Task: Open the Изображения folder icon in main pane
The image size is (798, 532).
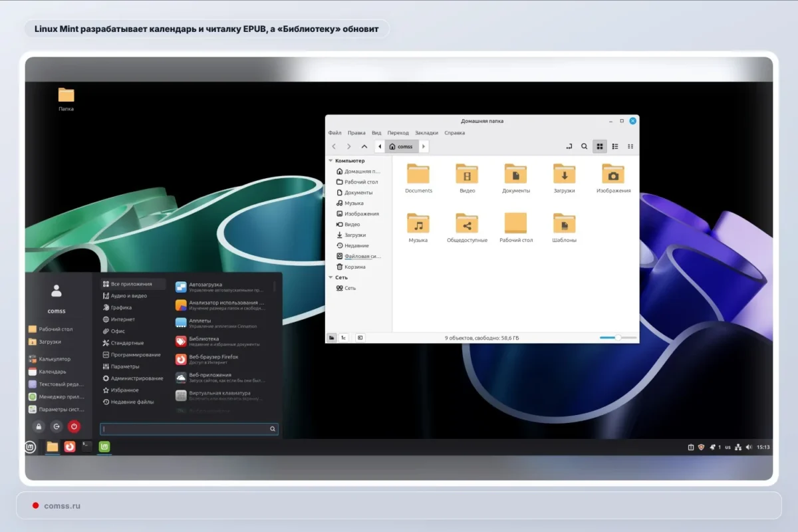Action: tap(613, 174)
